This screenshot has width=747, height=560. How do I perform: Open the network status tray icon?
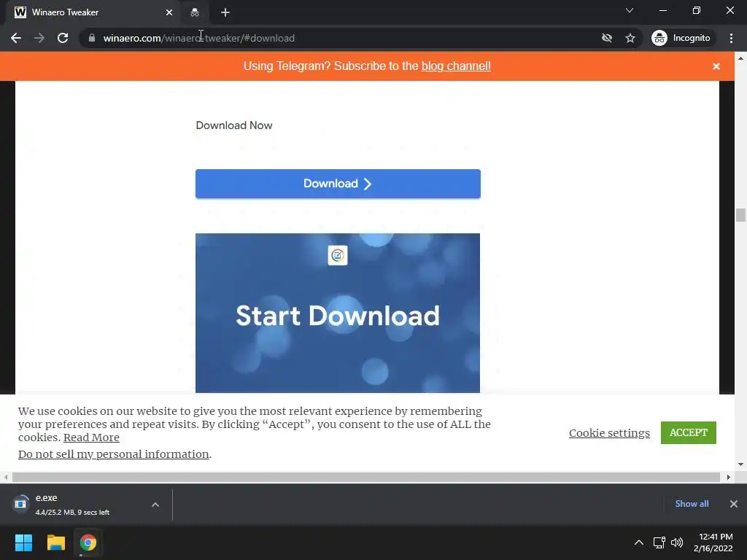pyautogui.click(x=659, y=542)
